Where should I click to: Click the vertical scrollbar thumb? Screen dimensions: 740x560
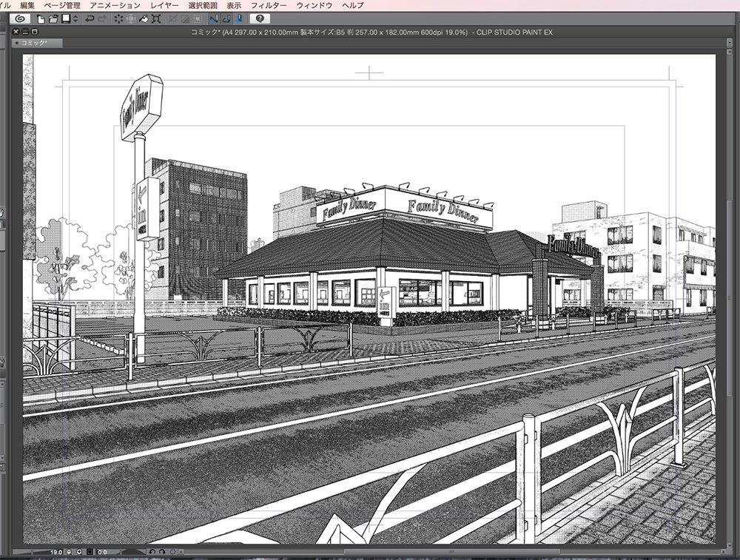click(730, 300)
